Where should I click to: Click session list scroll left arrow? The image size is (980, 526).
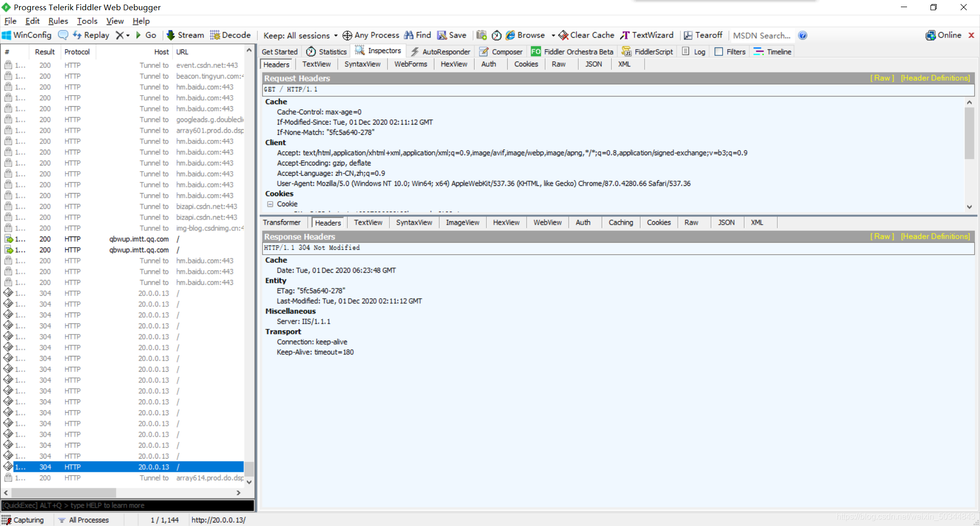coord(6,493)
